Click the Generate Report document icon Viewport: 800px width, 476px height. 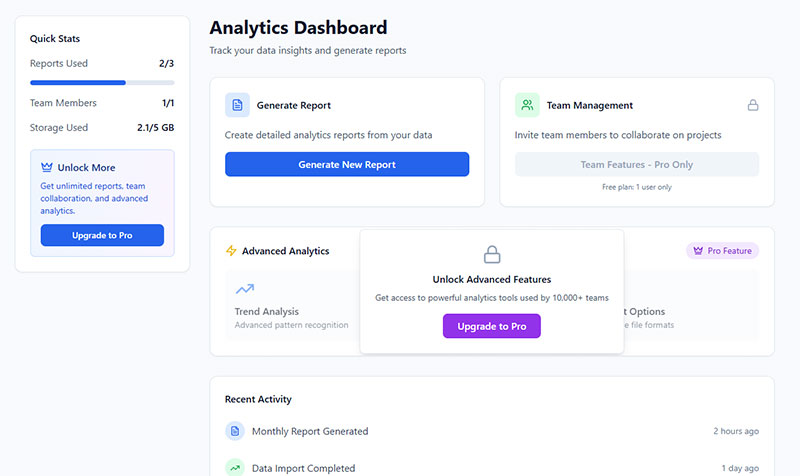pyautogui.click(x=237, y=105)
